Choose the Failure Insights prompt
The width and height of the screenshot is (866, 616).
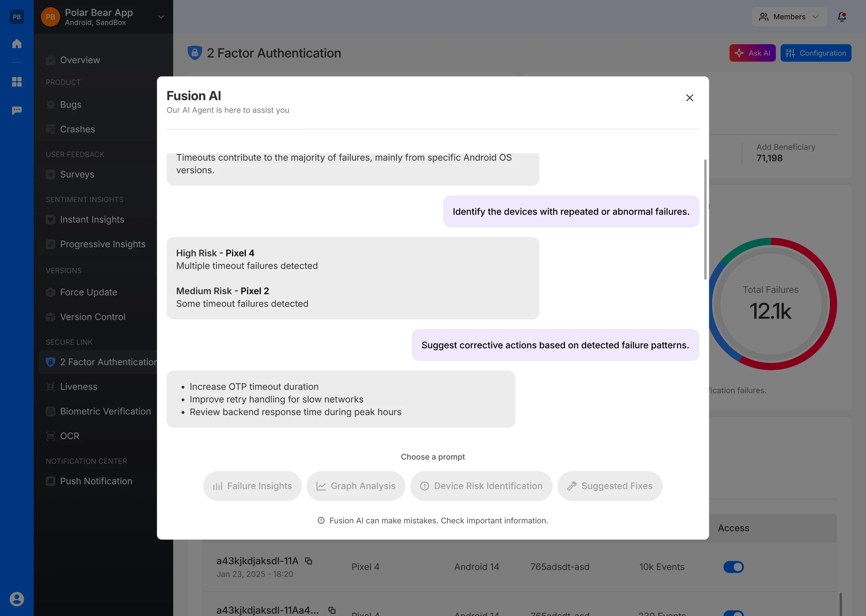click(252, 486)
